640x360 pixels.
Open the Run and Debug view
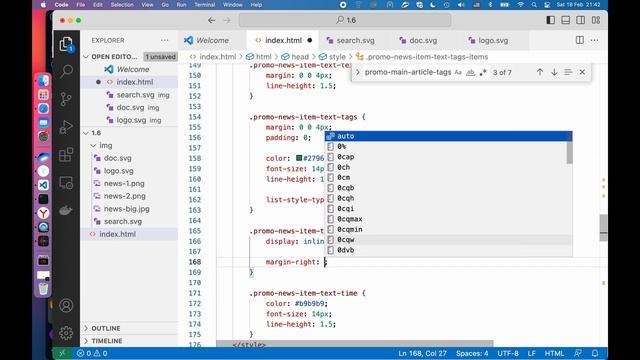[x=66, y=127]
